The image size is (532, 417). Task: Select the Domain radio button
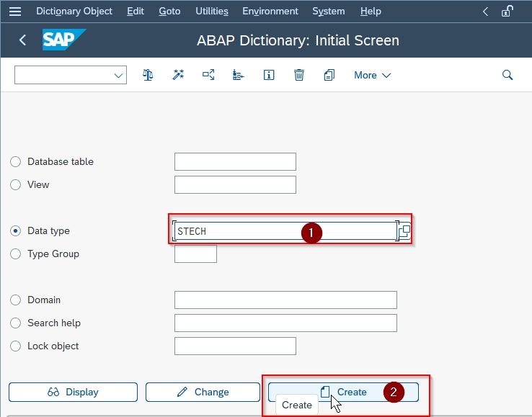click(x=15, y=300)
